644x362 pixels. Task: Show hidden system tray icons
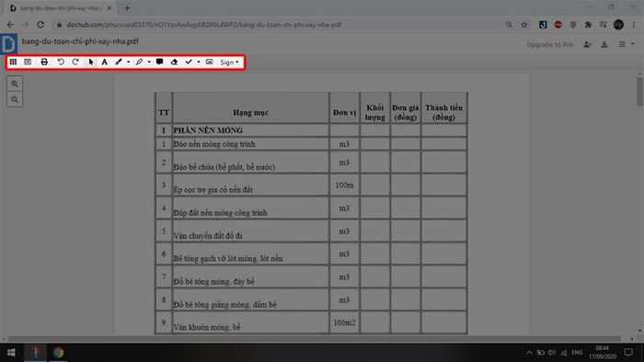(x=529, y=353)
